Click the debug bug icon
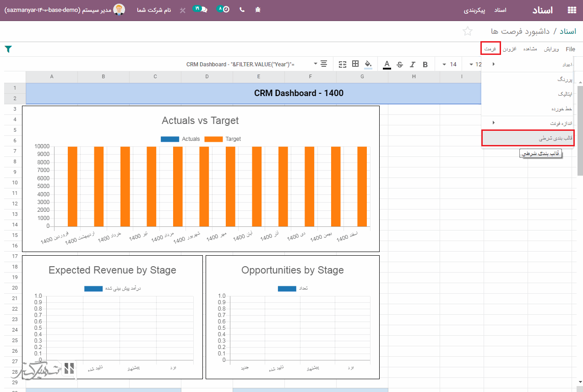The width and height of the screenshot is (583, 392). (258, 10)
